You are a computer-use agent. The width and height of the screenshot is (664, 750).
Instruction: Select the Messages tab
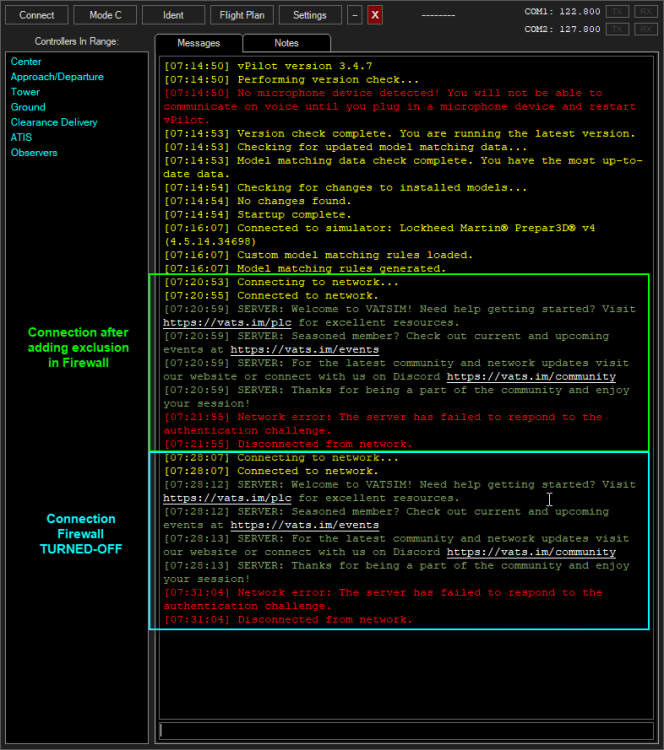(x=199, y=43)
